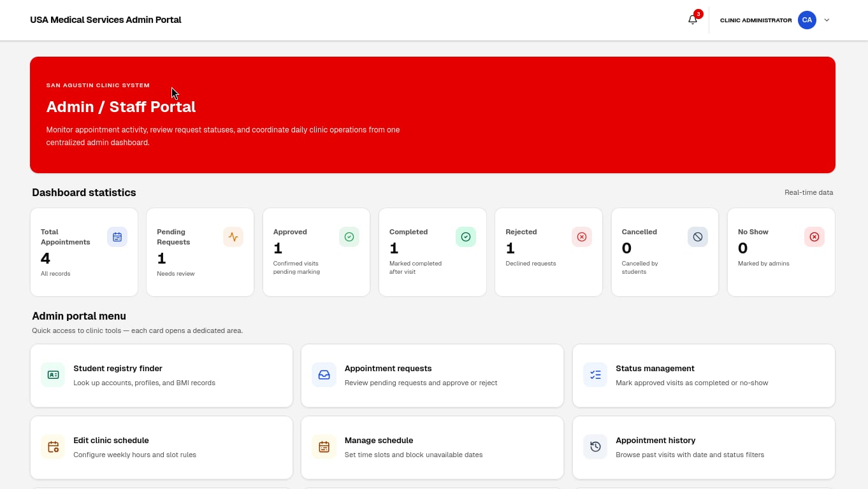Click the Total Appointments calendar icon
The height and width of the screenshot is (489, 868).
click(x=117, y=237)
